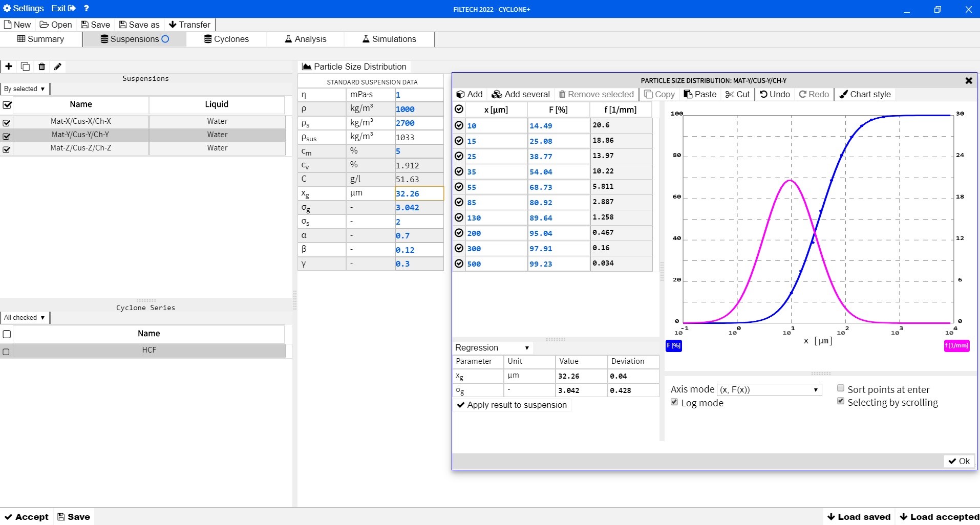The image size is (980, 525).
Task: Go to the Analysis tab
Action: click(x=306, y=39)
